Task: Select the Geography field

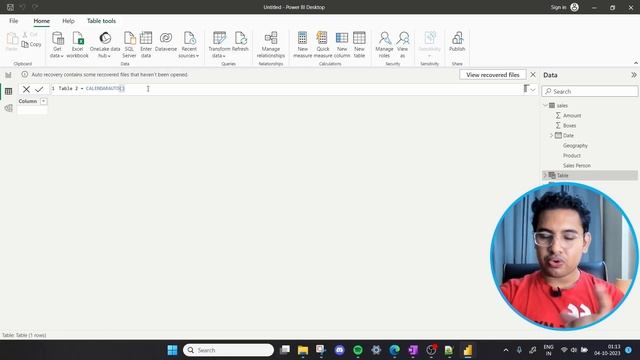Action: 575,146
